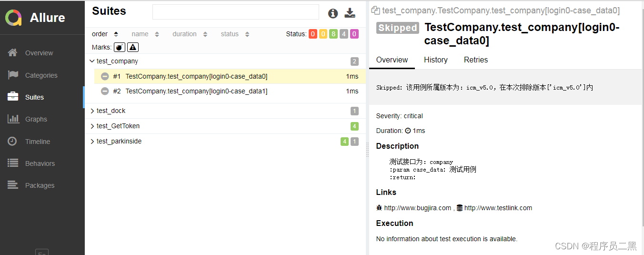644x255 pixels.
Task: Toggle the flaky bomb mark filter
Action: pos(120,47)
